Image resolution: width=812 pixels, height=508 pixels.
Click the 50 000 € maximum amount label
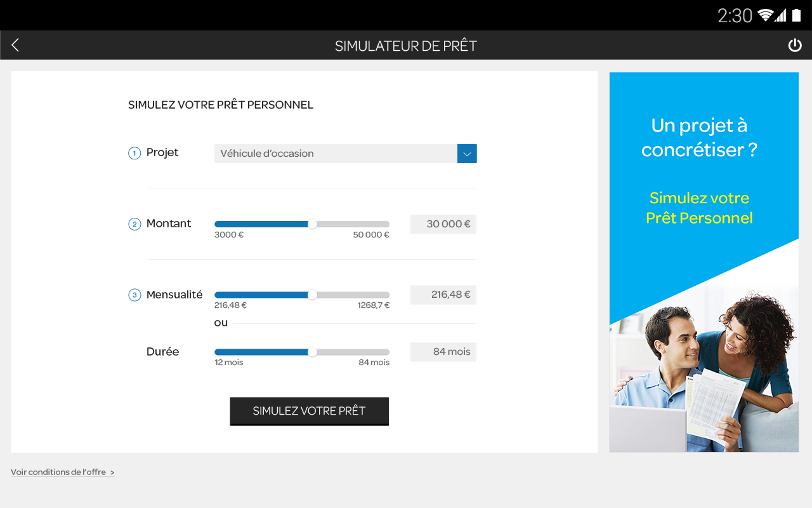tap(371, 235)
